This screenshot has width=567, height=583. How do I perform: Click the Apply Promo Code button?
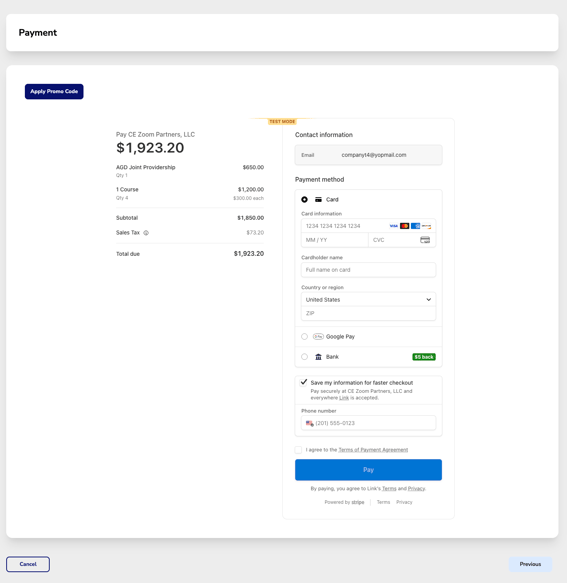pos(54,91)
